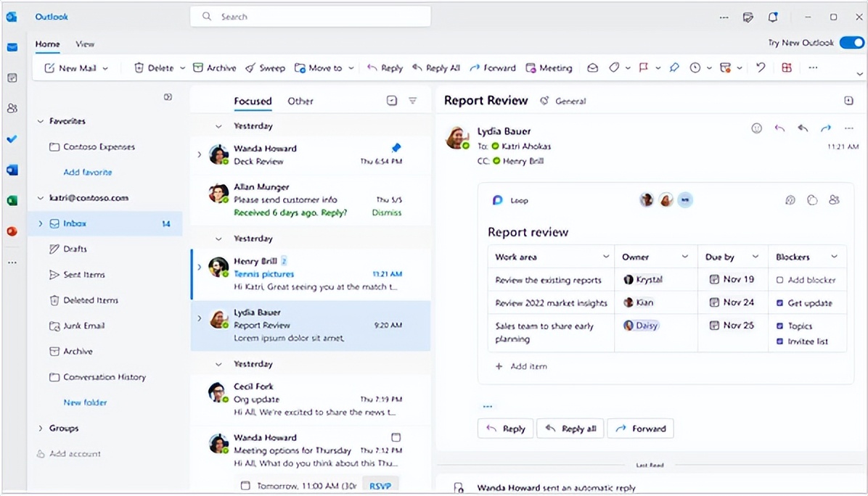Image resolution: width=868 pixels, height=496 pixels.
Task: Disable the Try New Outlook toggle
Action: (x=851, y=42)
